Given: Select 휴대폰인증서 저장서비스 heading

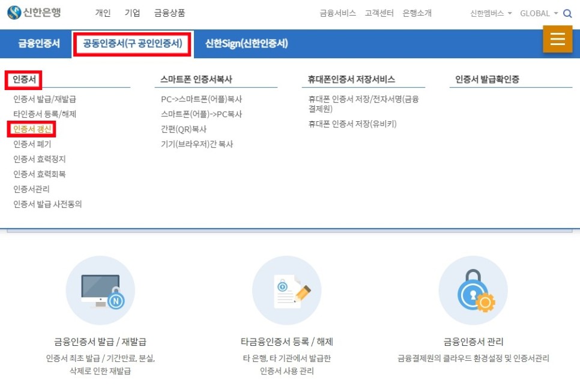Looking at the screenshot, I should click(x=351, y=79).
